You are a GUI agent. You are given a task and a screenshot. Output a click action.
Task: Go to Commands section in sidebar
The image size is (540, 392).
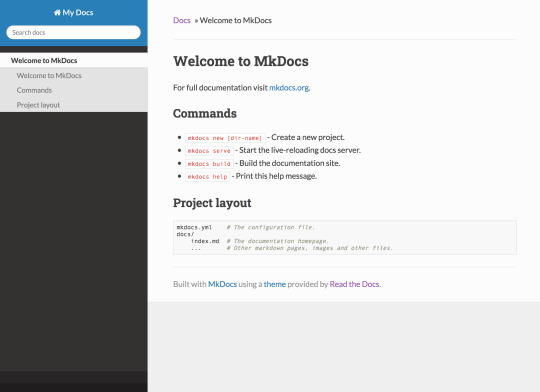point(74,90)
